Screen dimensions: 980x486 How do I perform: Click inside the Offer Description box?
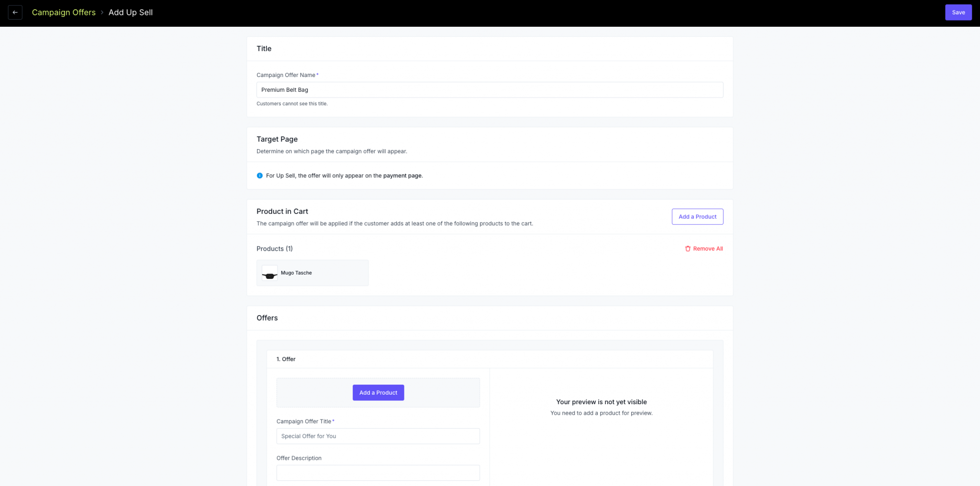coord(378,472)
